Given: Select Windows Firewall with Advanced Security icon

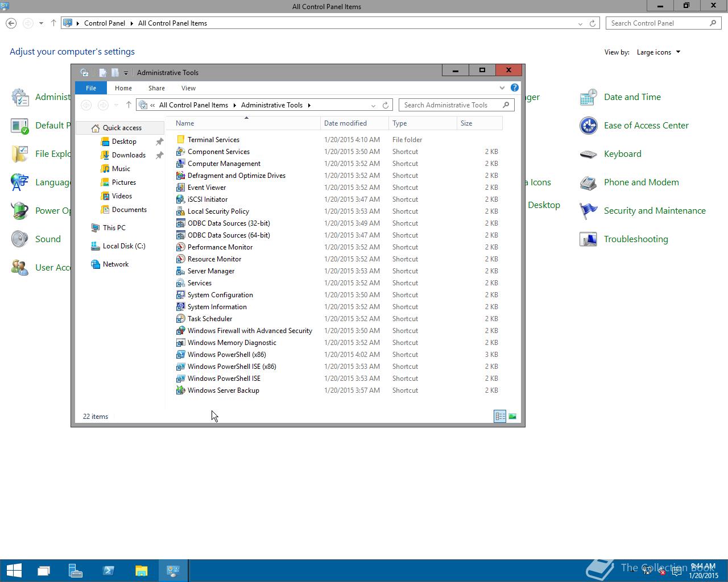Looking at the screenshot, I should [x=180, y=331].
